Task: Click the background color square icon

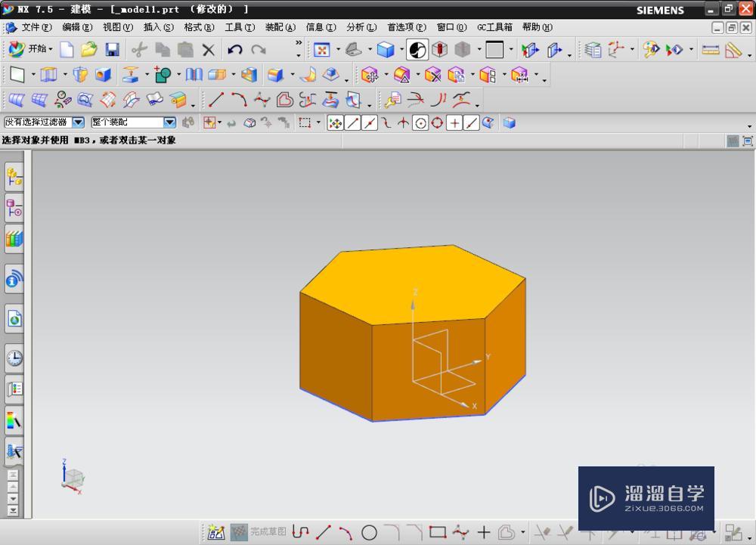Action: (494, 50)
